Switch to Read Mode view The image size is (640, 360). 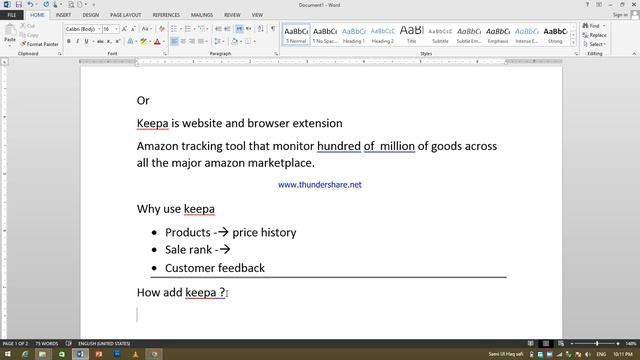click(x=531, y=344)
